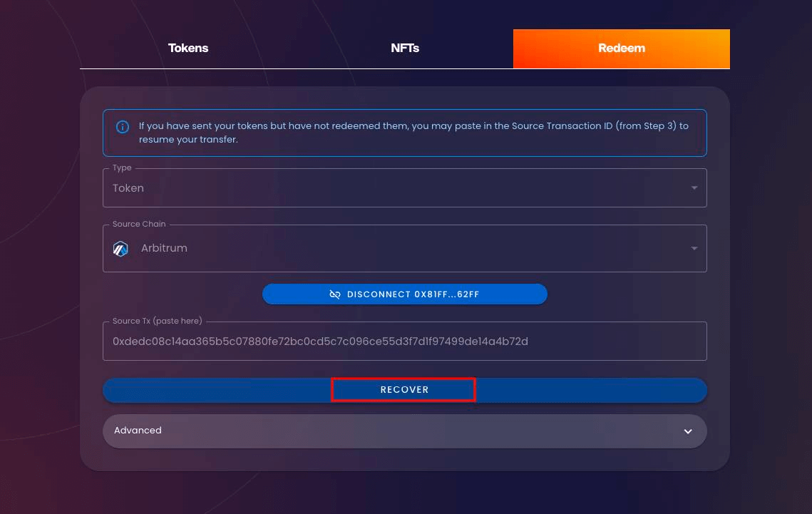Click the resume transfer info message text

click(x=413, y=133)
